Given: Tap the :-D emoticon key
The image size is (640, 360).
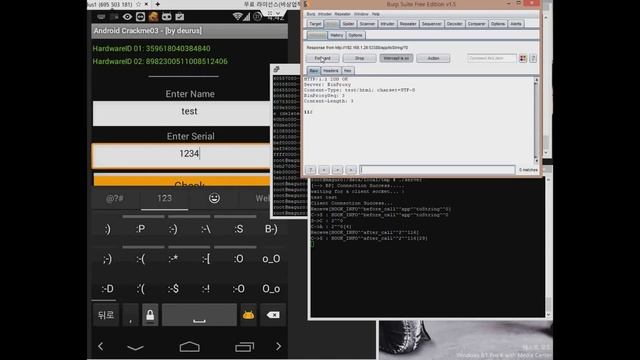Looking at the screenshot, I should [x=107, y=289].
